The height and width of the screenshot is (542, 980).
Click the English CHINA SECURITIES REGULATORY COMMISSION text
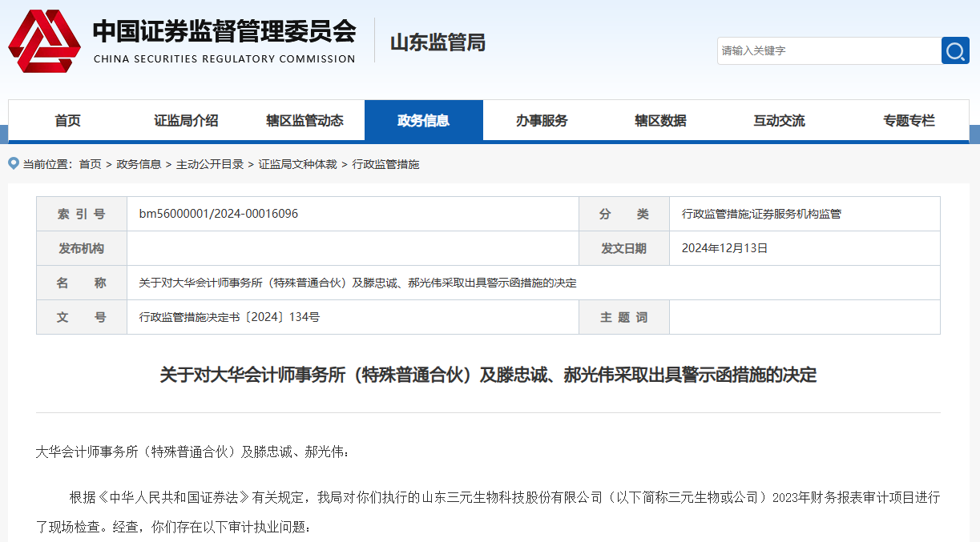pos(224,58)
